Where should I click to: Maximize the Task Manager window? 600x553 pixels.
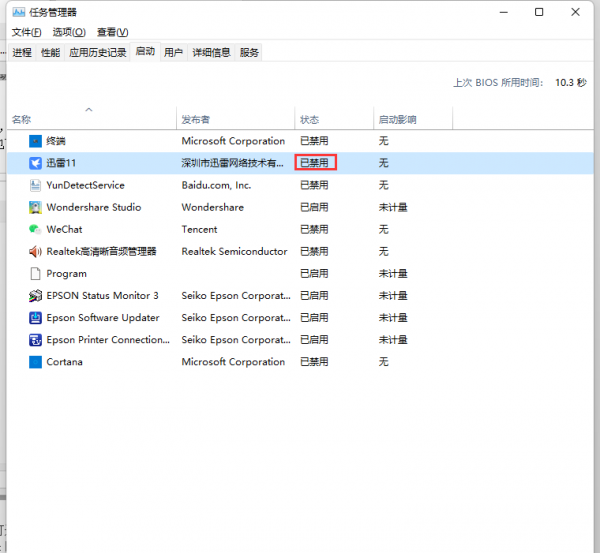coord(539,12)
